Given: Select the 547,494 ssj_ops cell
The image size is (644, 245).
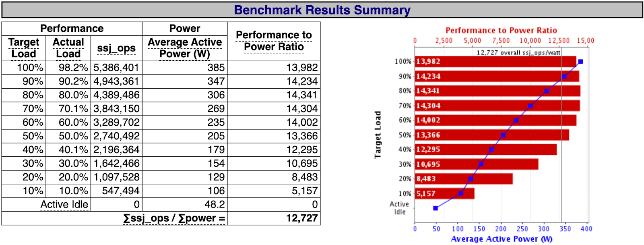Looking at the screenshot, I should click(116, 191).
